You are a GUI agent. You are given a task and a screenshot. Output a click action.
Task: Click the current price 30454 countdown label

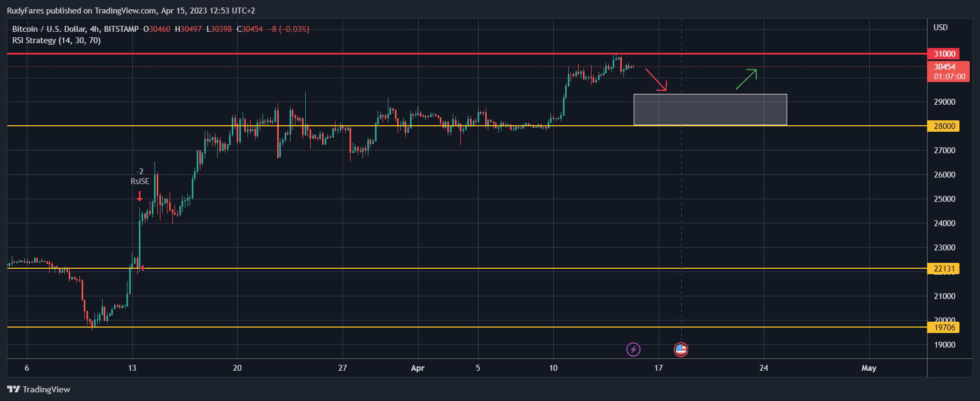pos(948,72)
